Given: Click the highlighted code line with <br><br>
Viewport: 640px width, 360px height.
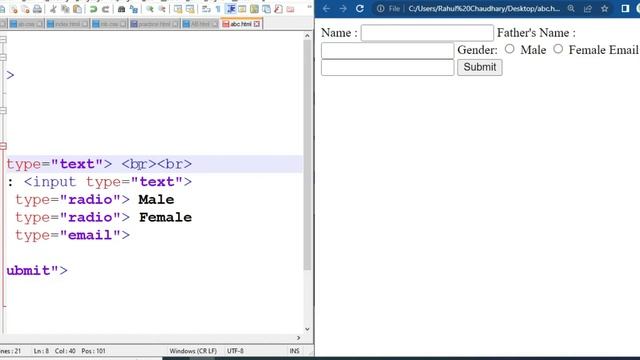Looking at the screenshot, I should click(154, 164).
